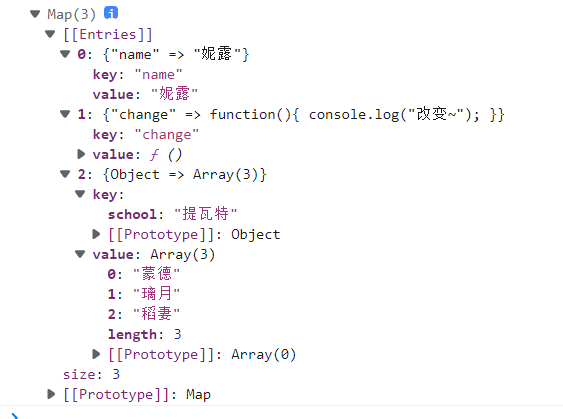Image resolution: width=563 pixels, height=419 pixels.
Task: Collapse the [[Entries]] node
Action: pyautogui.click(x=50, y=34)
